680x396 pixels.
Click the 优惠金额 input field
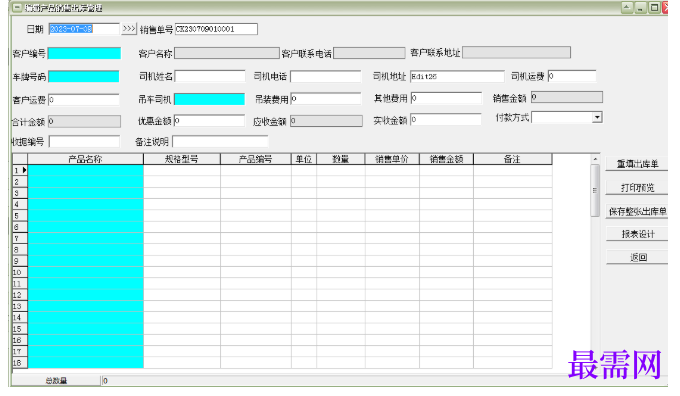(x=209, y=121)
